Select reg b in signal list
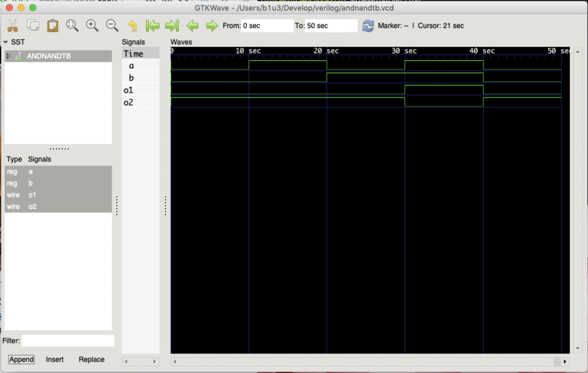This screenshot has width=588, height=373. (58, 183)
